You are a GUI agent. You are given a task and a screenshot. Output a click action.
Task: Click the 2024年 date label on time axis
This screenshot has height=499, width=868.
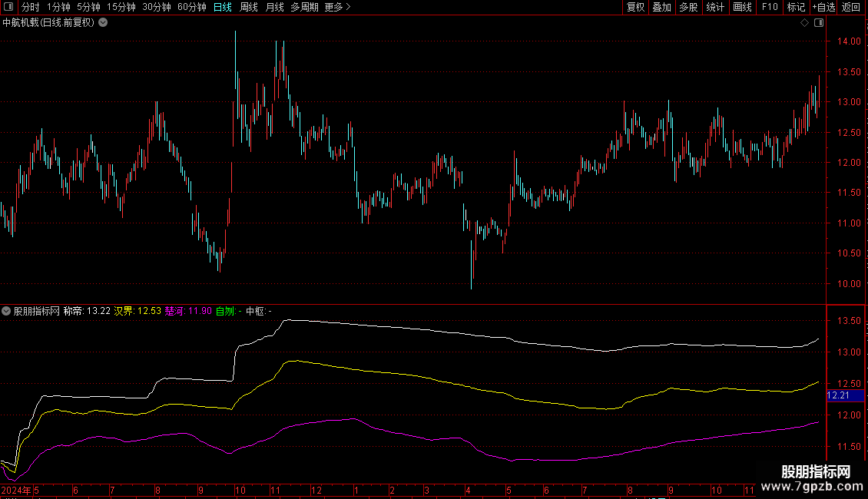[16, 490]
